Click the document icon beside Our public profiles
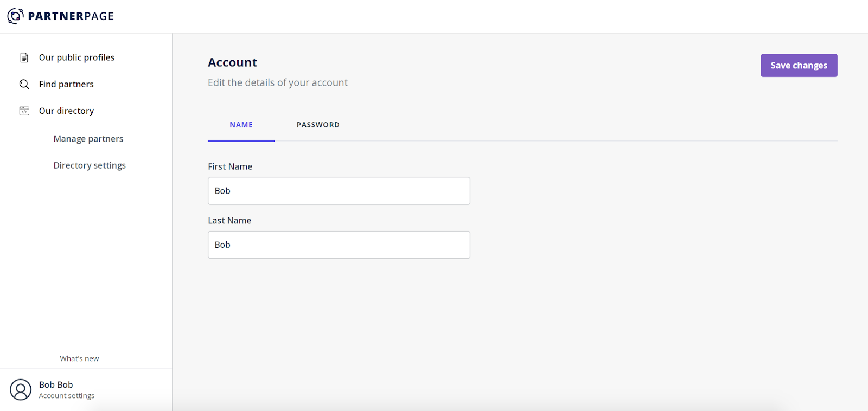868x411 pixels. coord(24,57)
